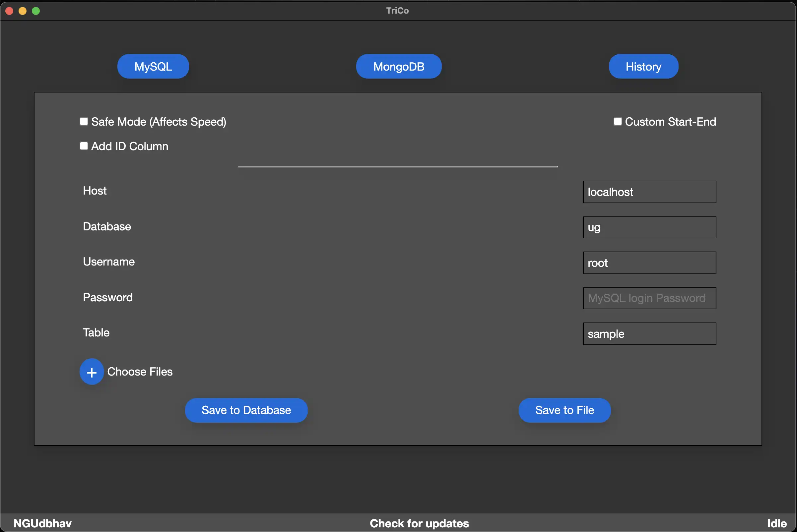Open the History panel
The height and width of the screenshot is (532, 797).
point(643,66)
